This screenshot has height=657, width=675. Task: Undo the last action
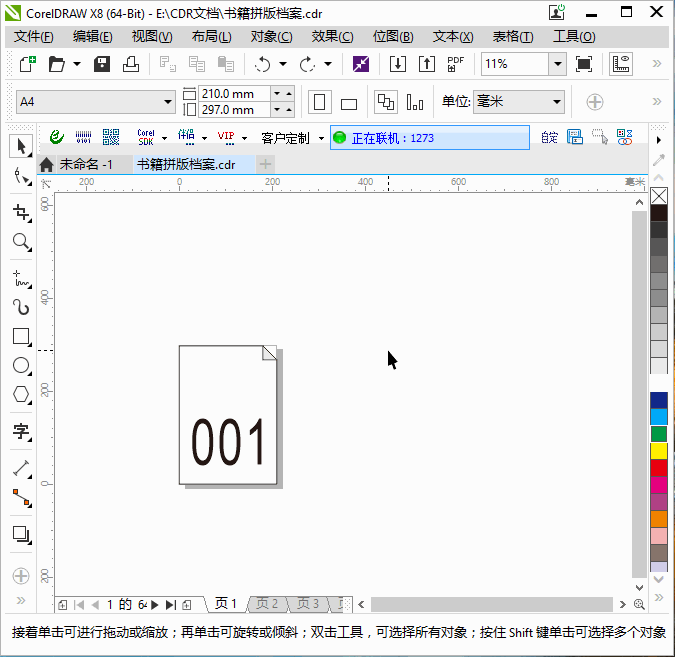[x=262, y=64]
